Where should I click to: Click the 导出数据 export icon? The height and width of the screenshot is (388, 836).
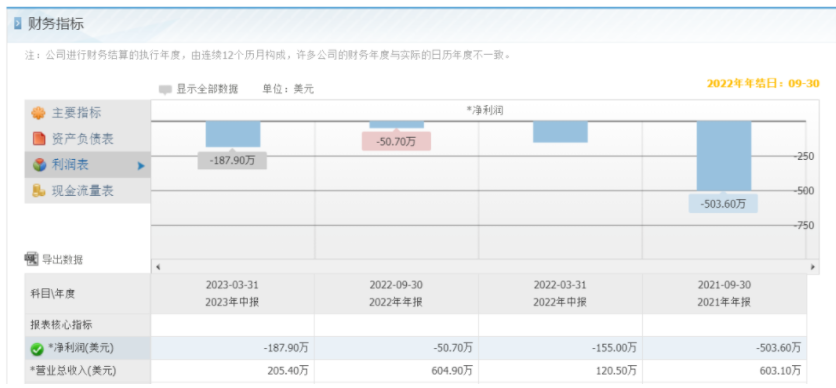[31, 259]
